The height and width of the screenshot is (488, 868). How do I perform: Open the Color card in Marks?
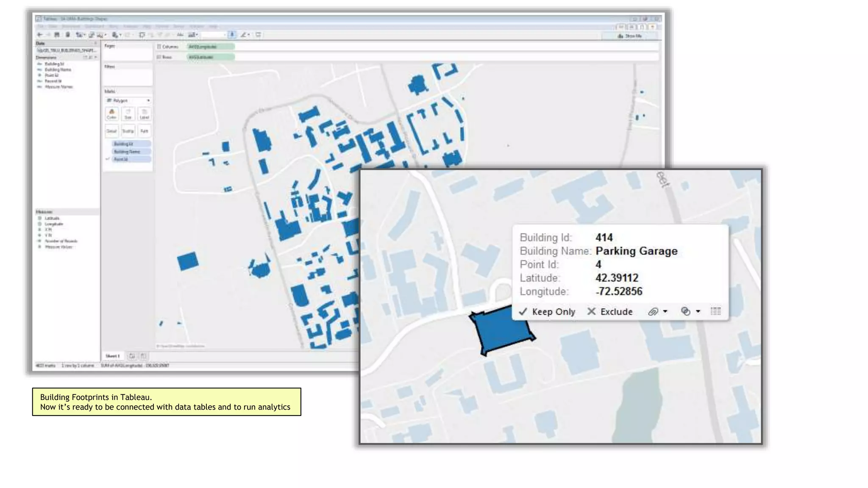point(111,114)
